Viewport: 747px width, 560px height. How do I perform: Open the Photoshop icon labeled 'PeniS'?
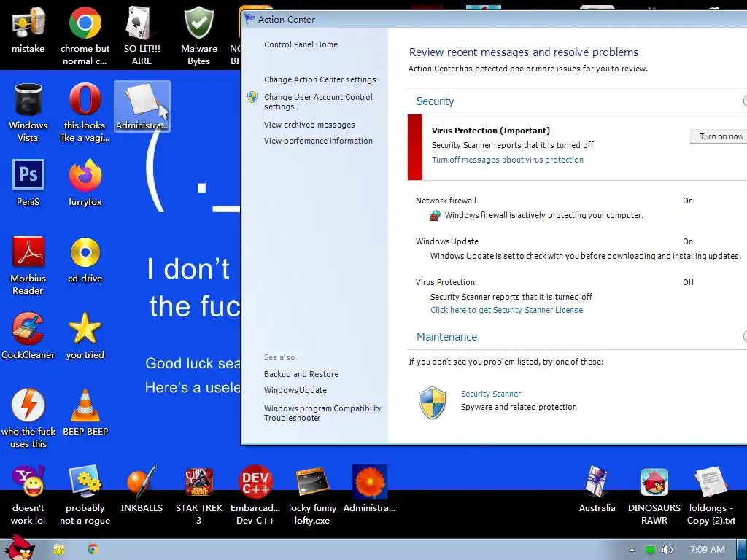coord(28,183)
